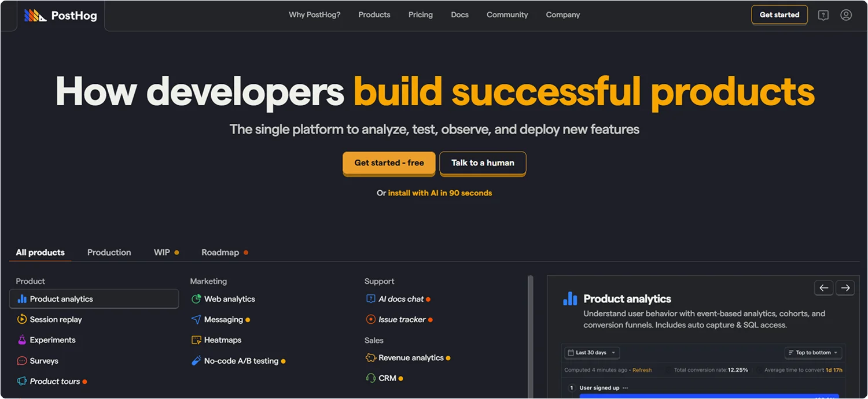Click the Revenue analytics piggy bank icon
Viewport: 868px width, 399px height.
point(371,358)
